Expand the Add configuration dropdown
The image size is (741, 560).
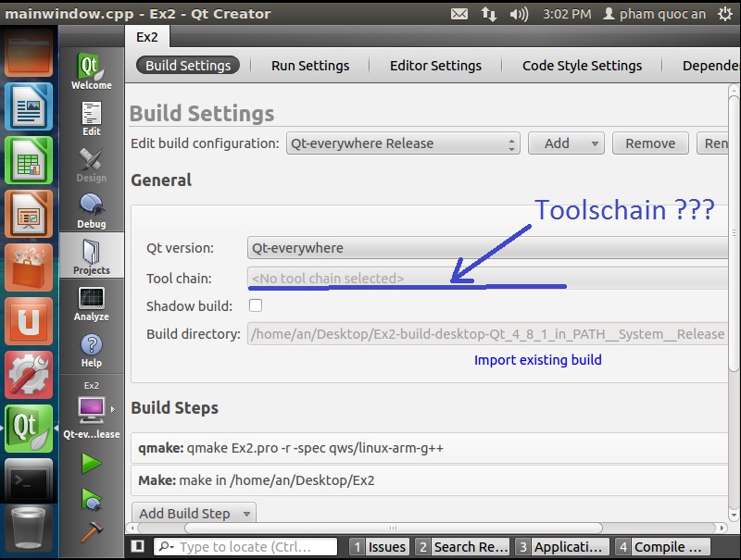[566, 143]
